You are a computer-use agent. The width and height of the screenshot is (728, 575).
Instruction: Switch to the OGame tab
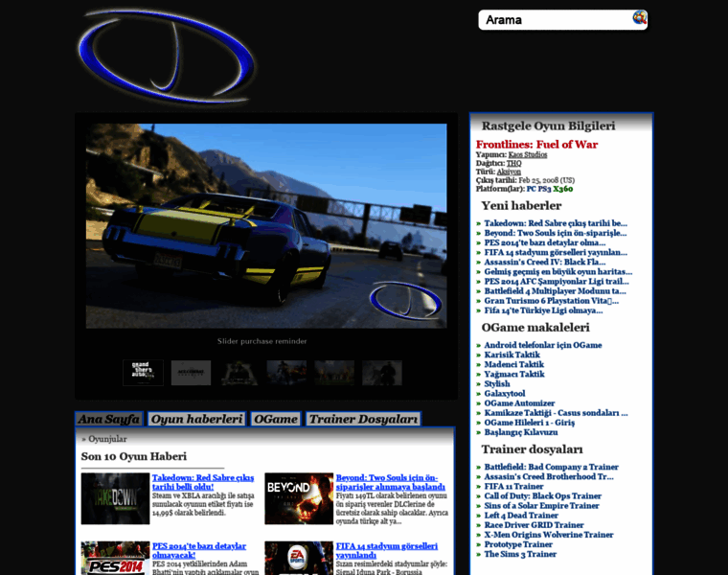coord(276,419)
